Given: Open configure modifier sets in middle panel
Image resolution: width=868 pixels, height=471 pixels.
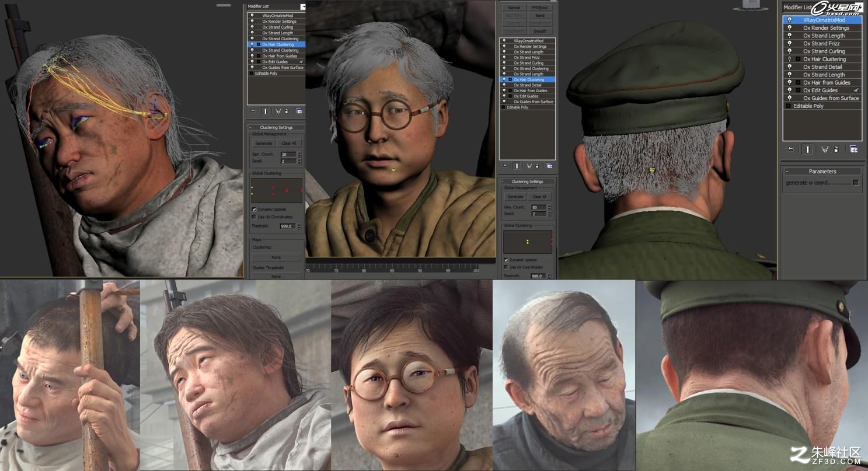Looking at the screenshot, I should coord(549,165).
